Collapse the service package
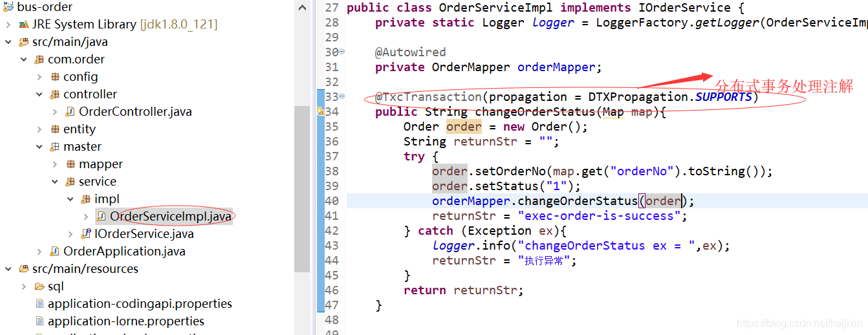Viewport: 868px width, 335px height. tap(54, 182)
